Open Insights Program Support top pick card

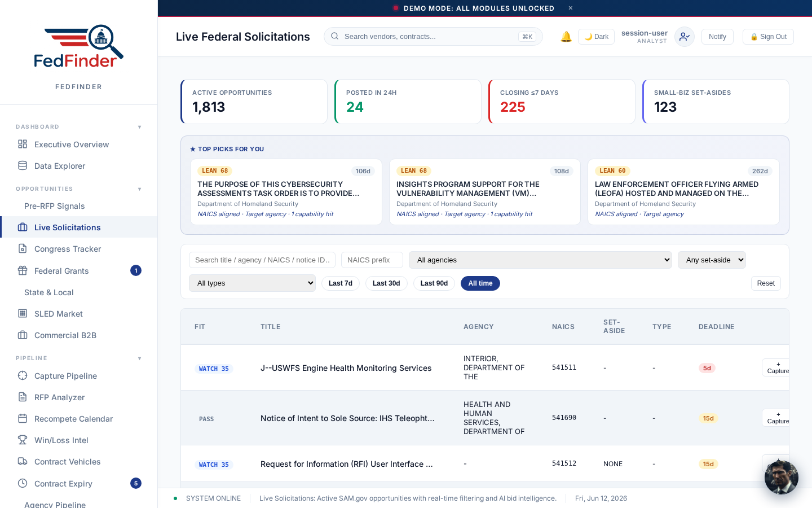485,192
